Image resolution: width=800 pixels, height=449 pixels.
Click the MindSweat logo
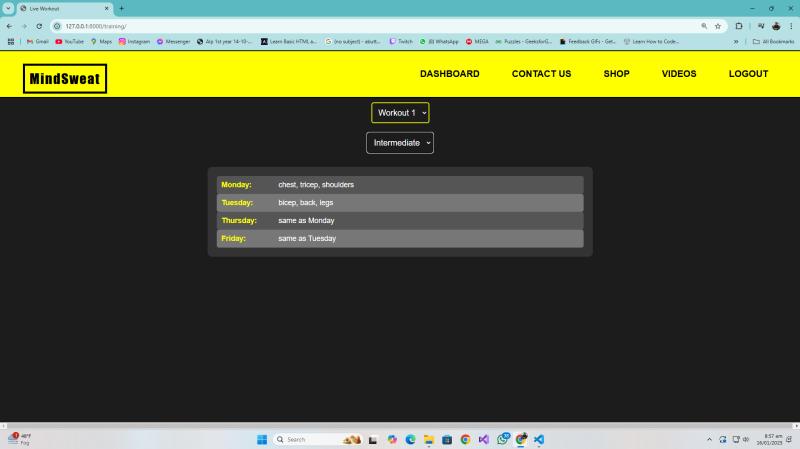pyautogui.click(x=65, y=78)
